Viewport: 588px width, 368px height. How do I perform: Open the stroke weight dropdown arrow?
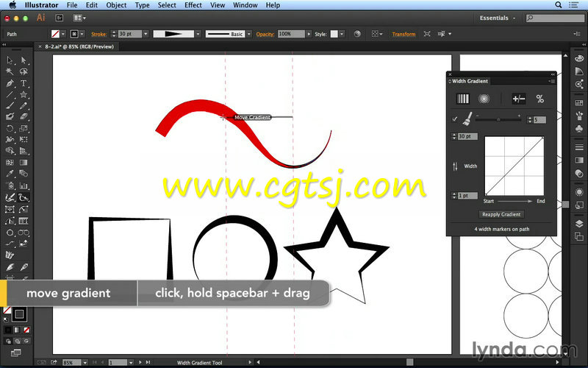146,34
